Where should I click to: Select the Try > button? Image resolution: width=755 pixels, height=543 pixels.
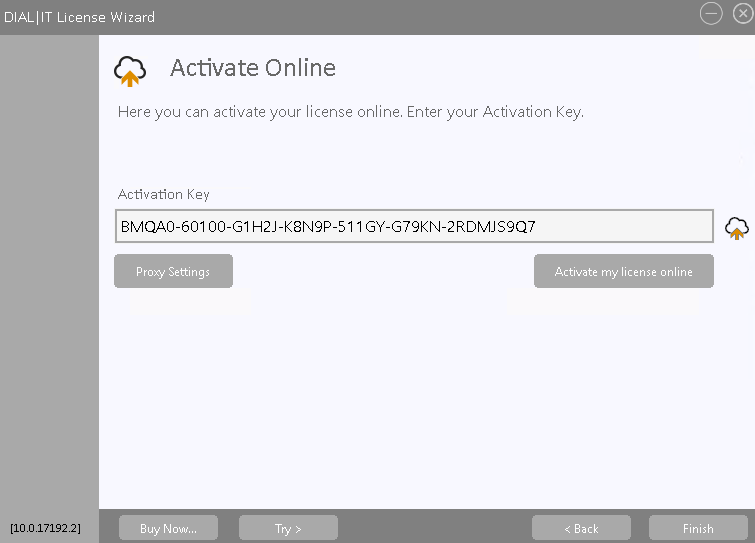(x=288, y=528)
